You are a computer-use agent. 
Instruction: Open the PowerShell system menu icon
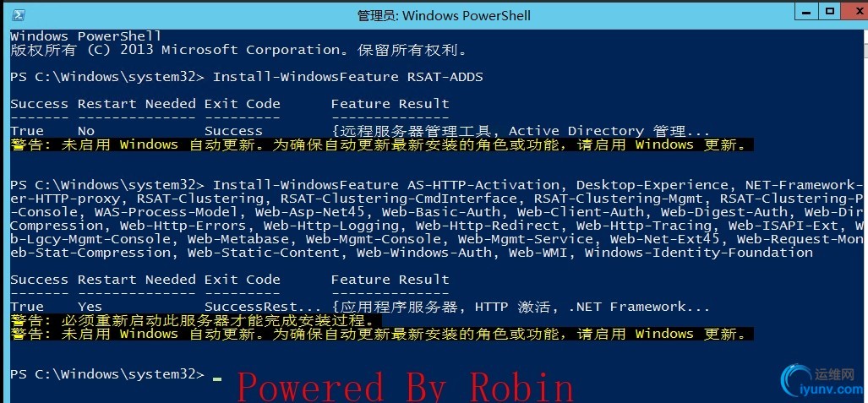(x=19, y=15)
